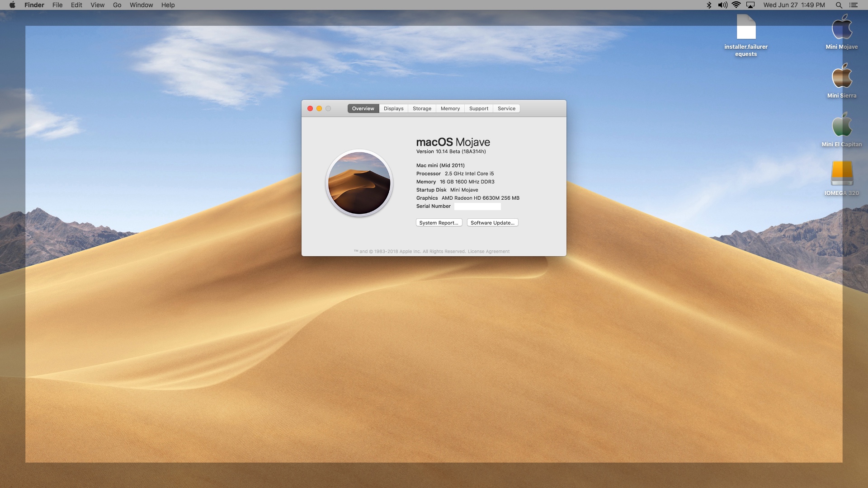Click the Bluetooth status bar icon
Screen dimensions: 868x488
coord(709,5)
